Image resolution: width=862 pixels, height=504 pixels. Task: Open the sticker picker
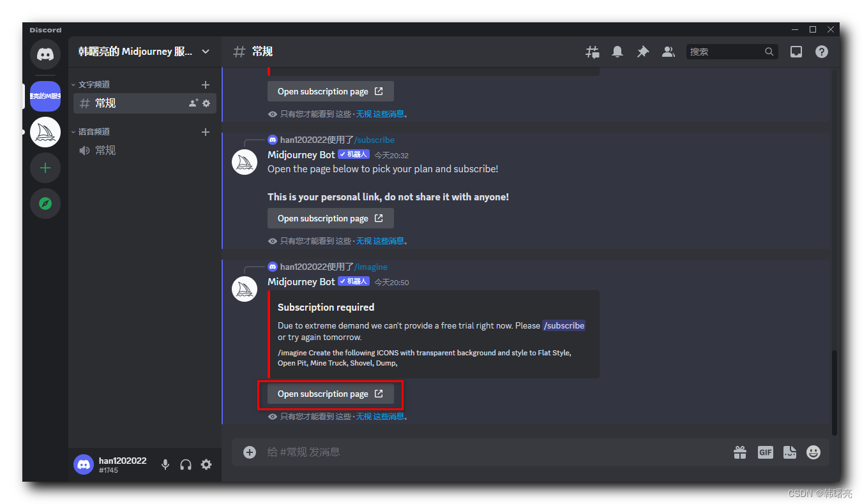click(x=790, y=452)
